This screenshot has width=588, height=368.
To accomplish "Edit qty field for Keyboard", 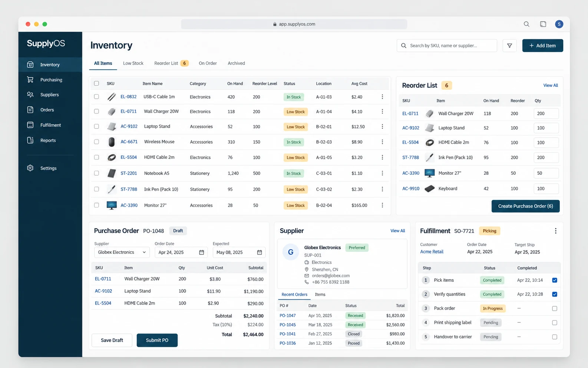I will click(546, 188).
